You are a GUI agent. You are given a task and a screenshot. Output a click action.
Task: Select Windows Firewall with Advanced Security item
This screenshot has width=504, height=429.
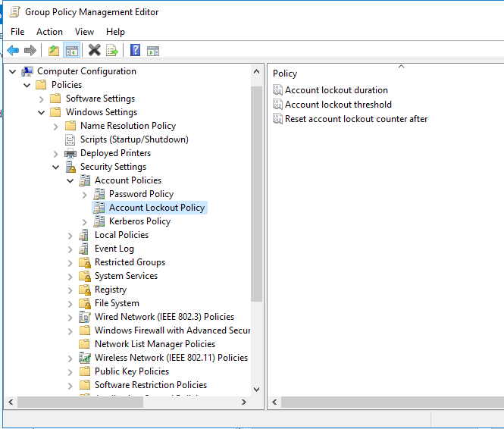point(172,330)
